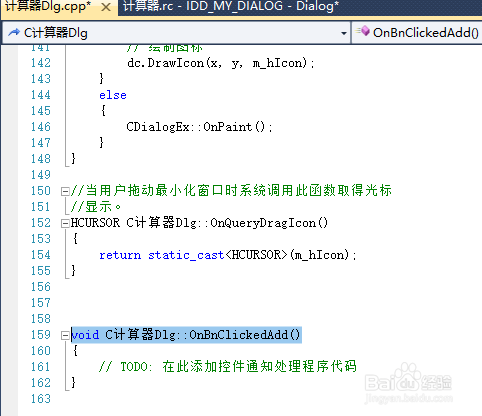Click line number 163
Screen dimensions: 482x416
click(41, 399)
